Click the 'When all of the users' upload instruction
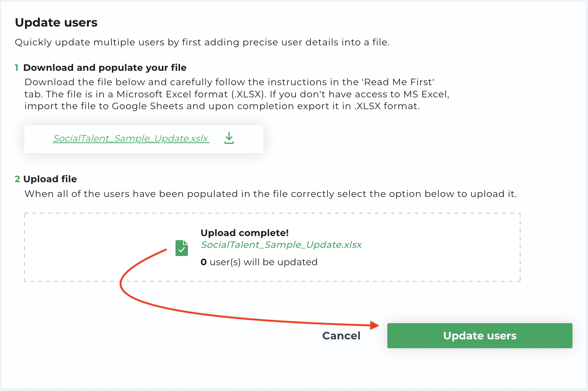 [x=270, y=194]
